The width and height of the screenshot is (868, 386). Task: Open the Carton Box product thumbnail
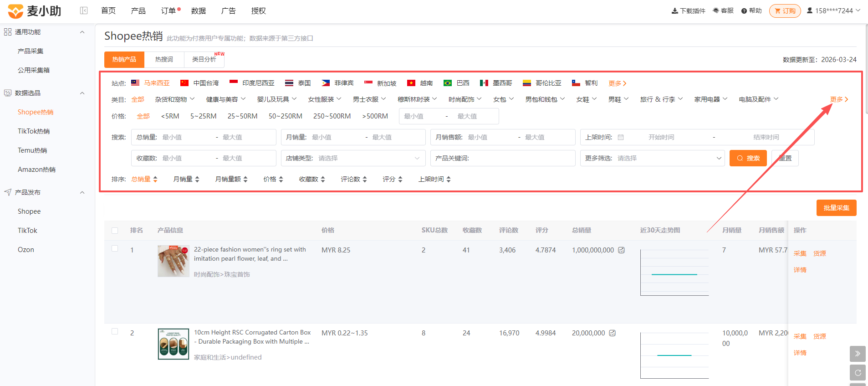(174, 344)
